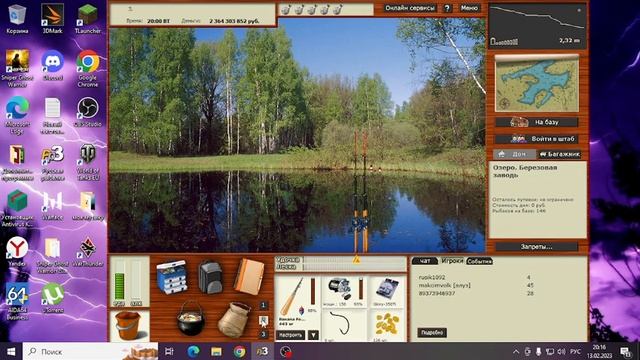The width and height of the screenshot is (640, 360).
Task: Click the На базу button
Action: point(537,122)
